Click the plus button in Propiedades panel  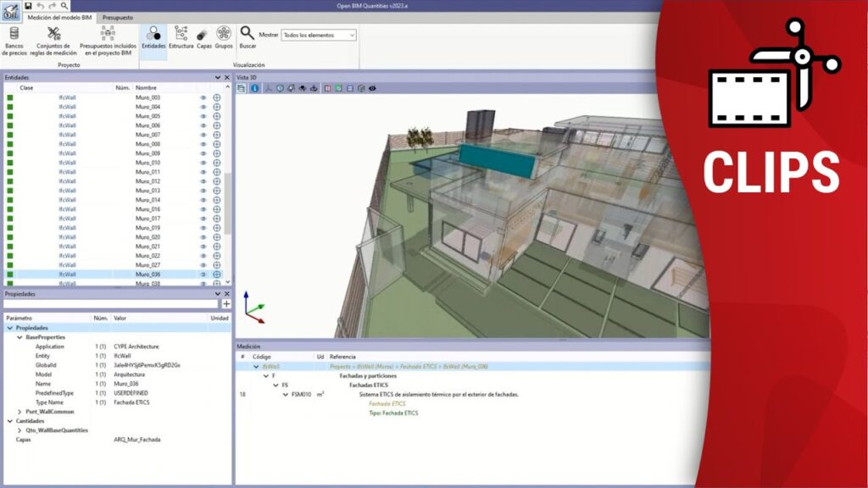226,303
